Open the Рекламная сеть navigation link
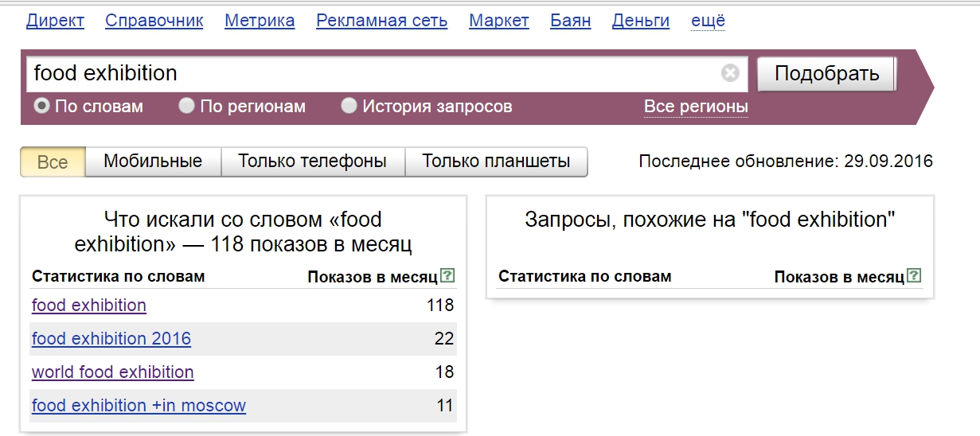 (381, 21)
